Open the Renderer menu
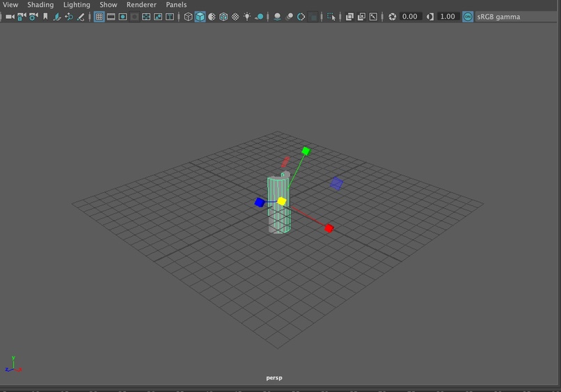Image resolution: width=561 pixels, height=392 pixels. click(141, 5)
